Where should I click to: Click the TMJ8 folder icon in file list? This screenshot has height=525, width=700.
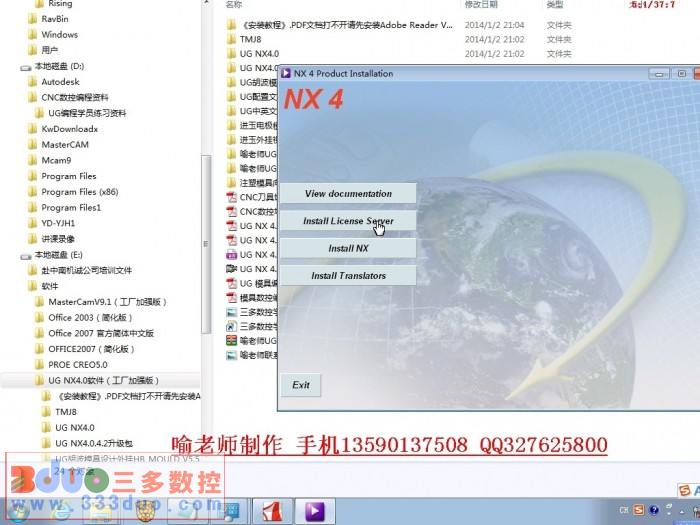pos(231,39)
